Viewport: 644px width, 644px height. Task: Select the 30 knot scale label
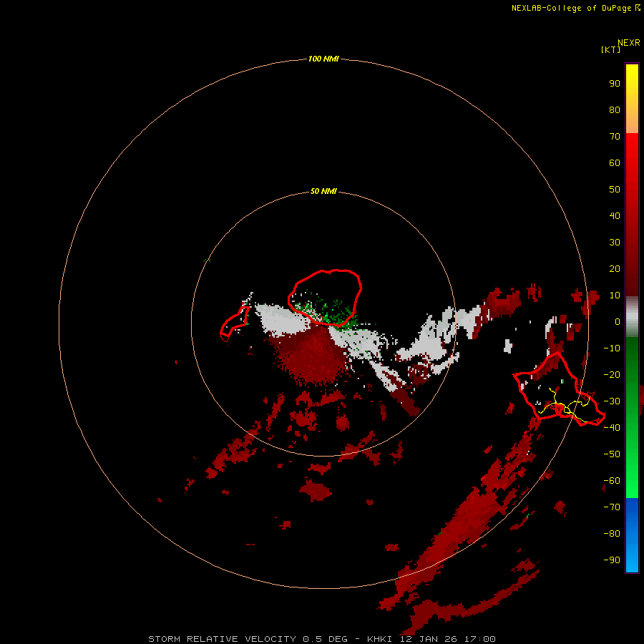[x=615, y=243]
